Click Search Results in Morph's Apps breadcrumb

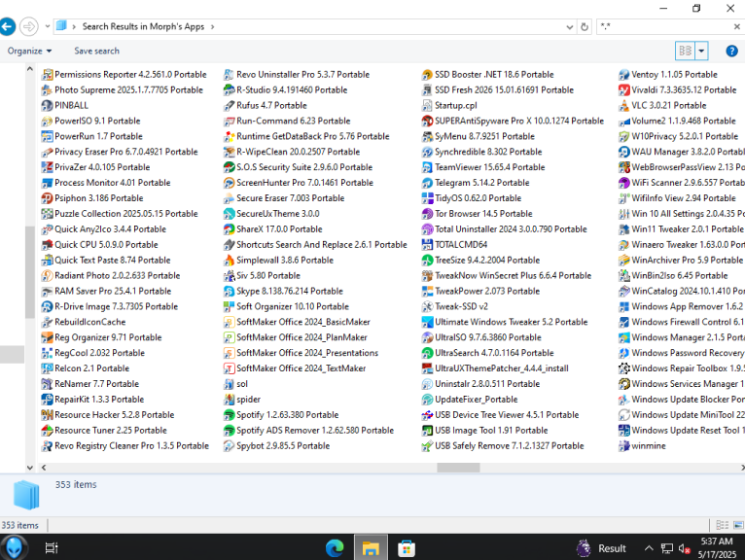coord(143,26)
